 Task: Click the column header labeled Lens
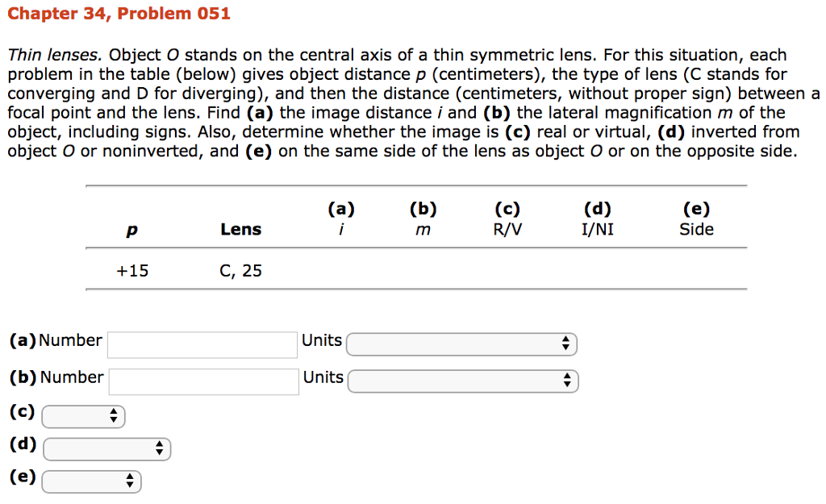point(240,229)
